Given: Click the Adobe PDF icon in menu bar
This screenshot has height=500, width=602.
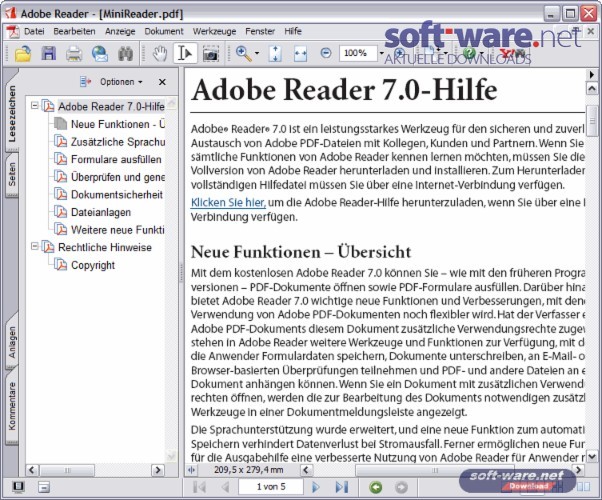Looking at the screenshot, I should pyautogui.click(x=12, y=31).
